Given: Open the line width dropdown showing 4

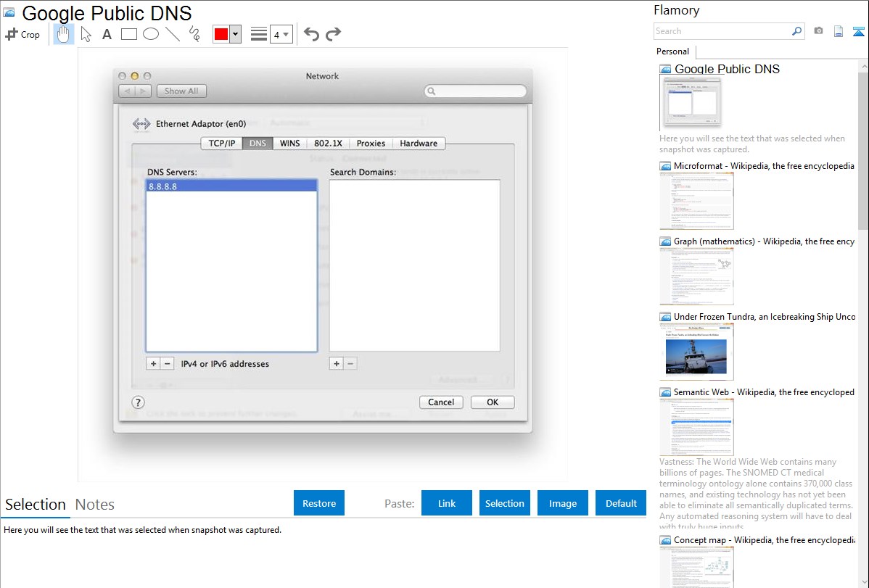Looking at the screenshot, I should pos(281,34).
